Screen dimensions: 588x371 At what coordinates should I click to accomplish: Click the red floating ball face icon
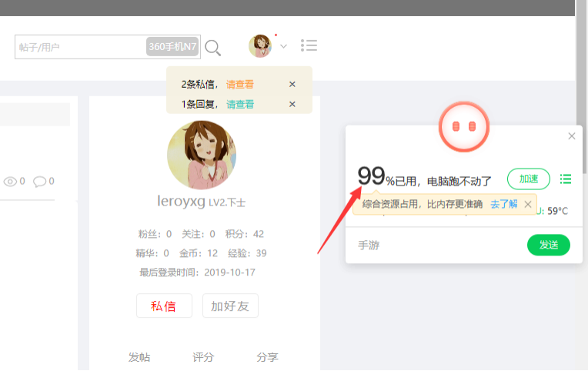pyautogui.click(x=464, y=127)
